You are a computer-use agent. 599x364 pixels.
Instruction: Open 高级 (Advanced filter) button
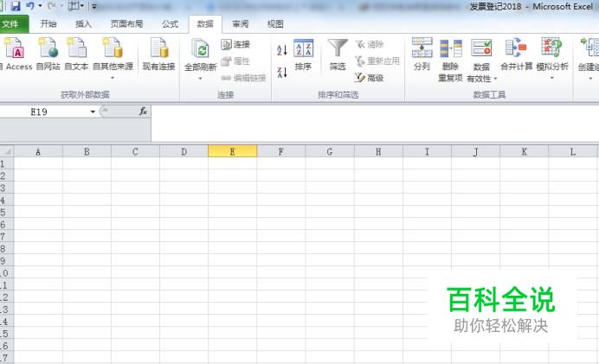coord(370,78)
